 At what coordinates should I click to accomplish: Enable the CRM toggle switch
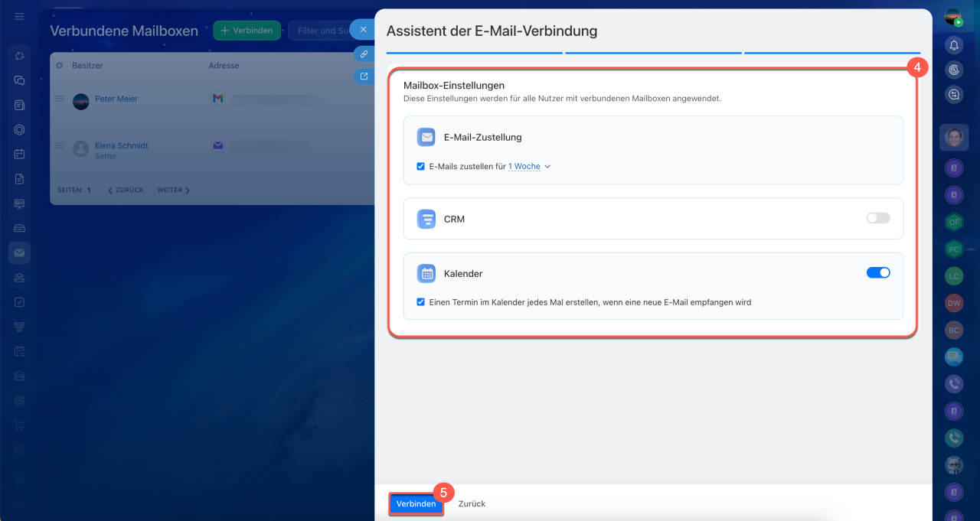tap(878, 218)
